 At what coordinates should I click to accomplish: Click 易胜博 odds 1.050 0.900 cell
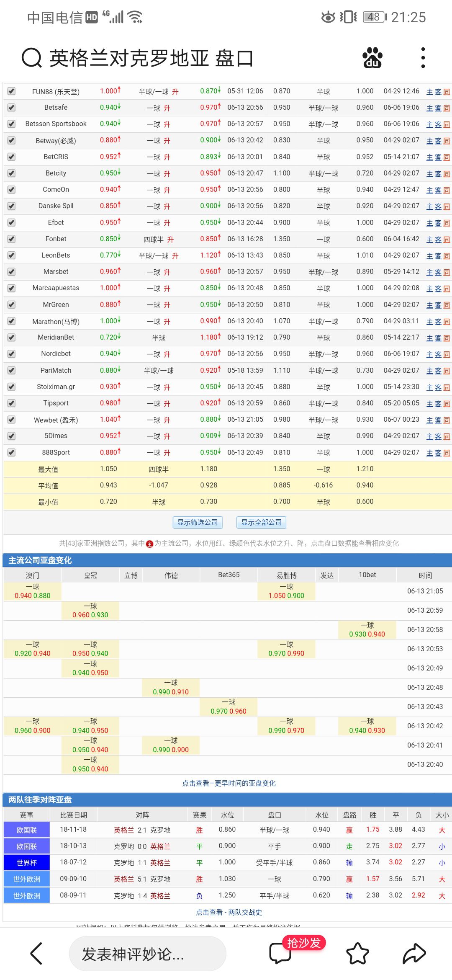pos(286,591)
